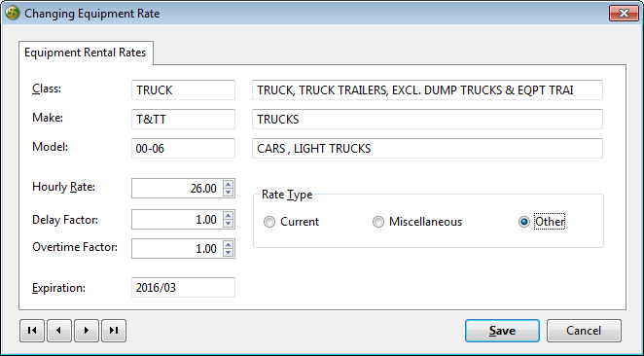644x356 pixels.
Task: Increase Delay Factor with up arrow
Action: (x=229, y=215)
